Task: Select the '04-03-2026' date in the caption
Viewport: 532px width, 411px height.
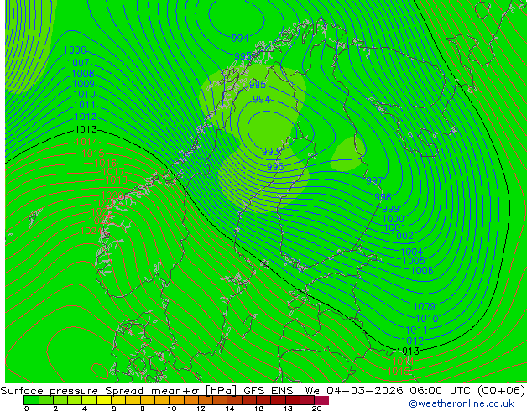Action: (365, 391)
